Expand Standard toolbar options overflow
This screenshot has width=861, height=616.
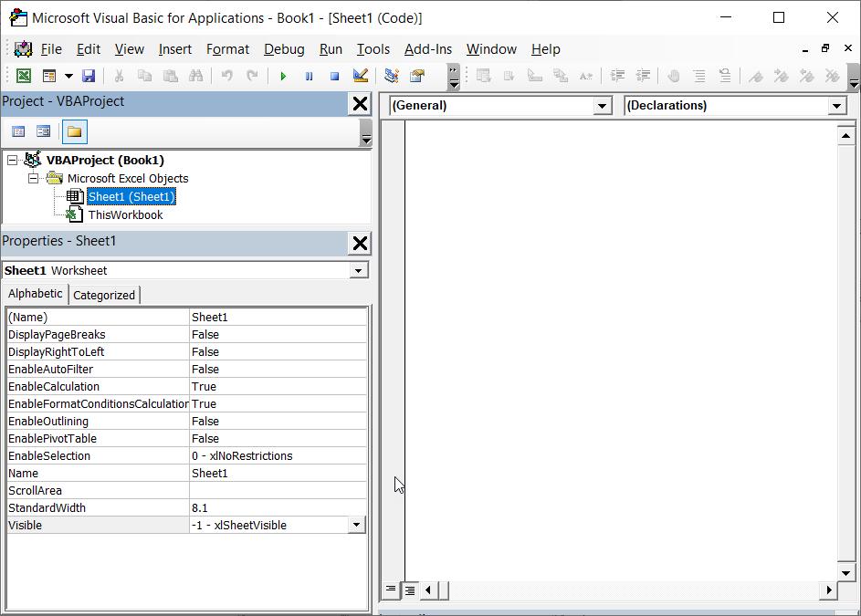click(454, 77)
